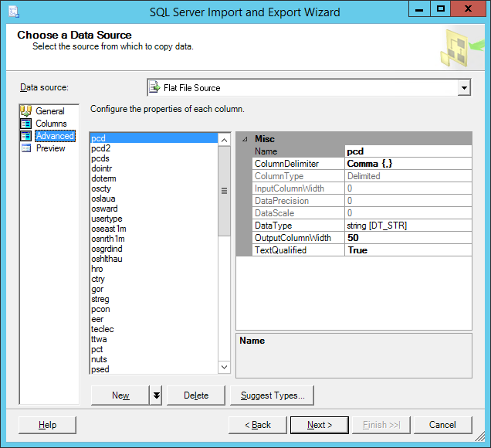Click the Preview page icon
This screenshot has width=491, height=448.
click(x=25, y=148)
